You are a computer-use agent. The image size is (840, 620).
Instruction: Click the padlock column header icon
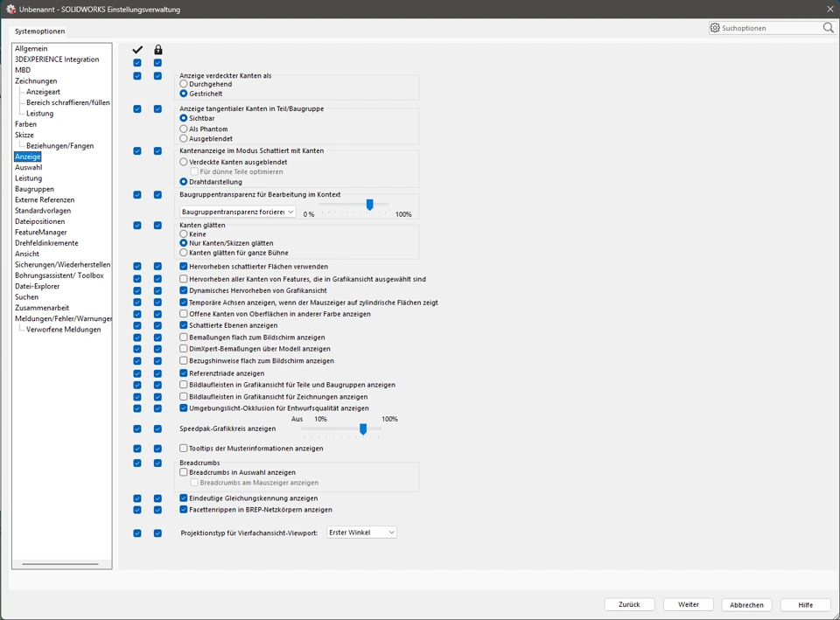[x=158, y=50]
